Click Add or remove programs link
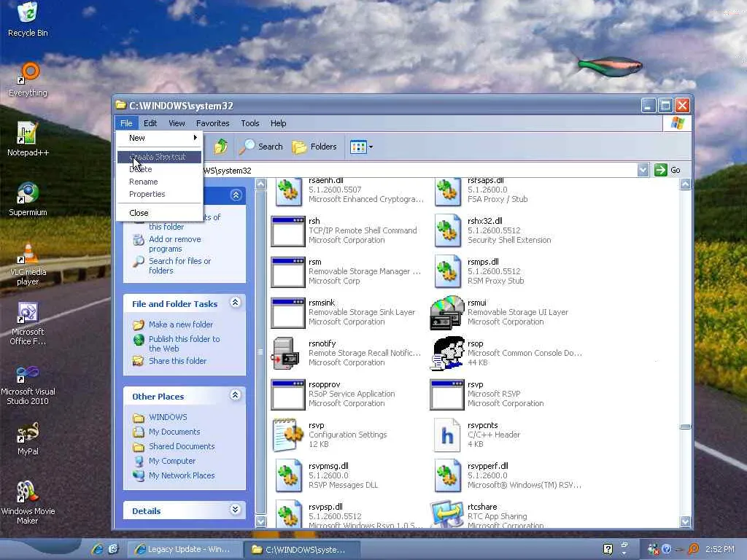The width and height of the screenshot is (747, 560). (x=174, y=244)
